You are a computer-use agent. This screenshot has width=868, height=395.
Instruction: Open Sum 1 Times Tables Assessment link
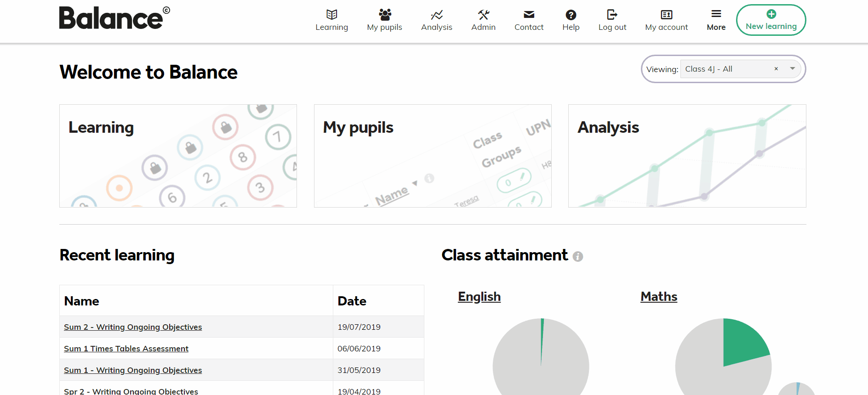click(126, 349)
